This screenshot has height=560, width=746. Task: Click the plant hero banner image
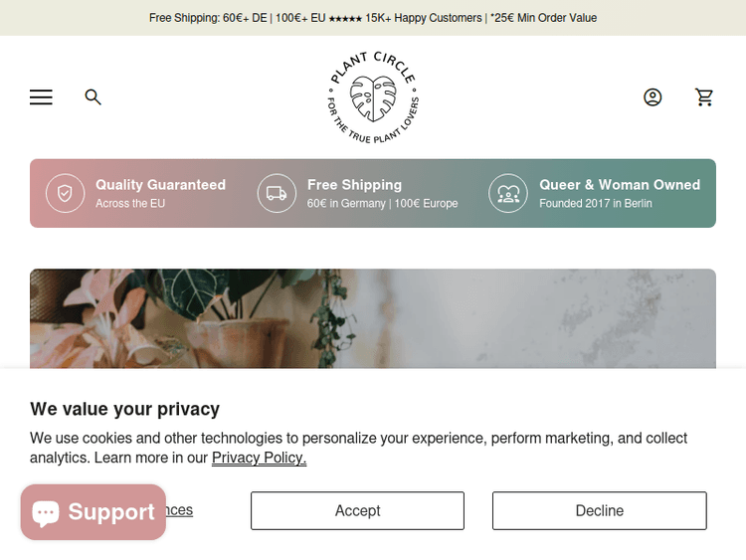click(373, 318)
